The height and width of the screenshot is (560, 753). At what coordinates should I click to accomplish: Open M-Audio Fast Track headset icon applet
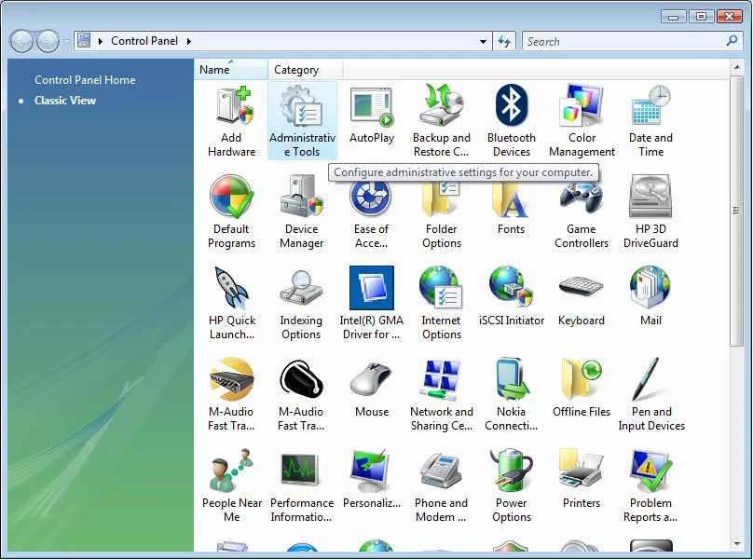coord(302,394)
